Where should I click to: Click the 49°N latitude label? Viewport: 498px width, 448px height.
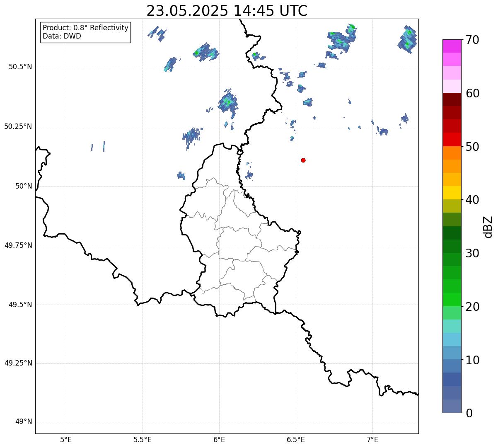(x=24, y=422)
